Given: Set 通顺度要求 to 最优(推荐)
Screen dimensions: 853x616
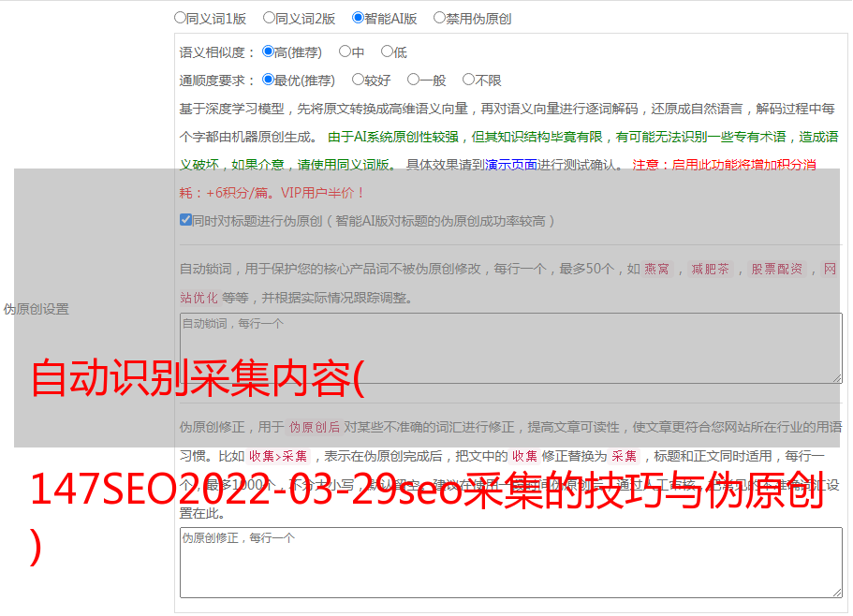Looking at the screenshot, I should point(268,80).
